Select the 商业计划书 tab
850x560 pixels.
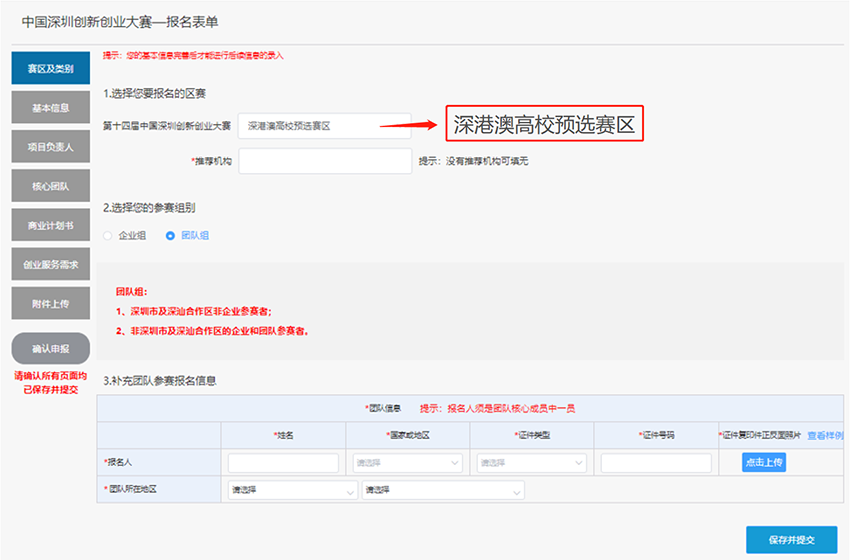coord(50,225)
